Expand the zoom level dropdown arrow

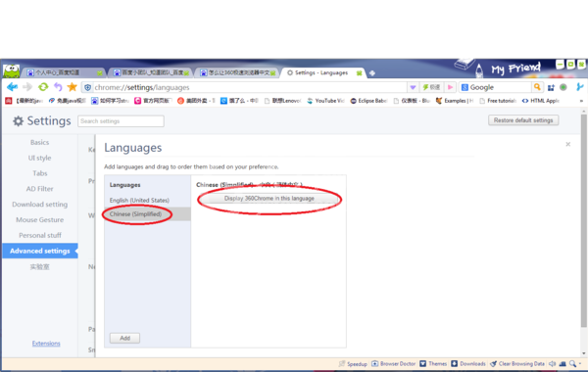[580, 364]
